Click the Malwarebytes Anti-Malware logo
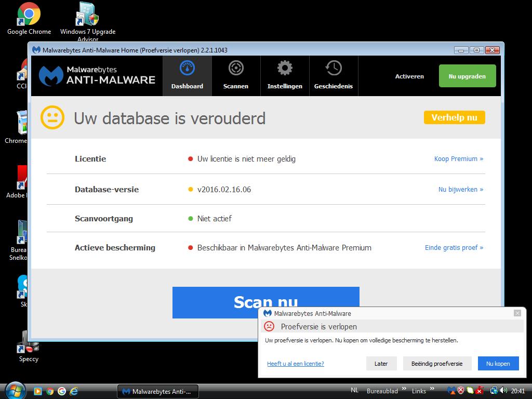This screenshot has height=399, width=532. pyautogui.click(x=97, y=76)
